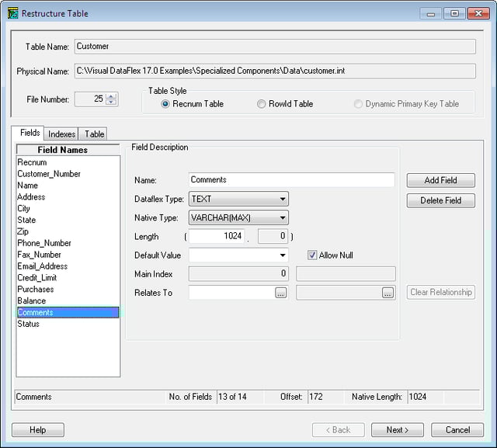Cancel the Restructure Table dialog
This screenshot has width=497, height=448.
click(457, 430)
